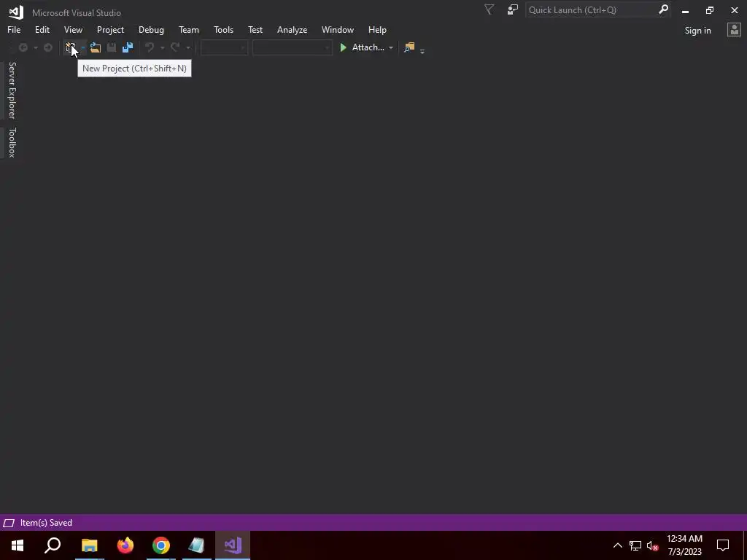Open the Redo history dropdown arrow

(187, 47)
